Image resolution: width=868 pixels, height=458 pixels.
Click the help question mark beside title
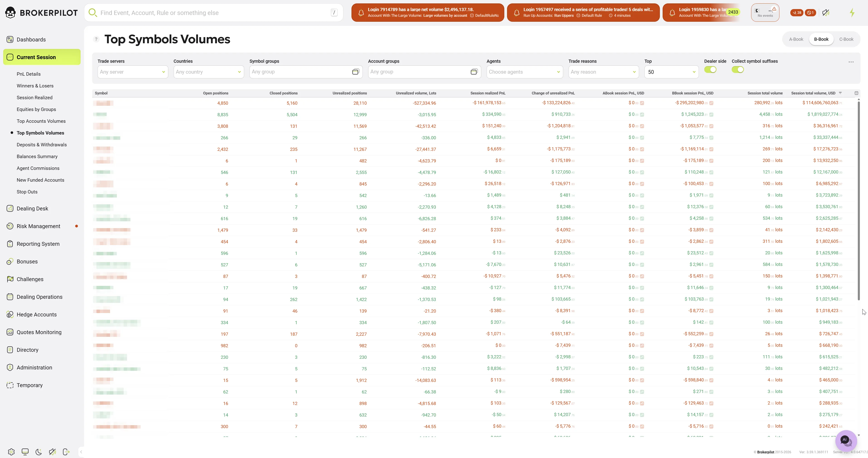[96, 39]
